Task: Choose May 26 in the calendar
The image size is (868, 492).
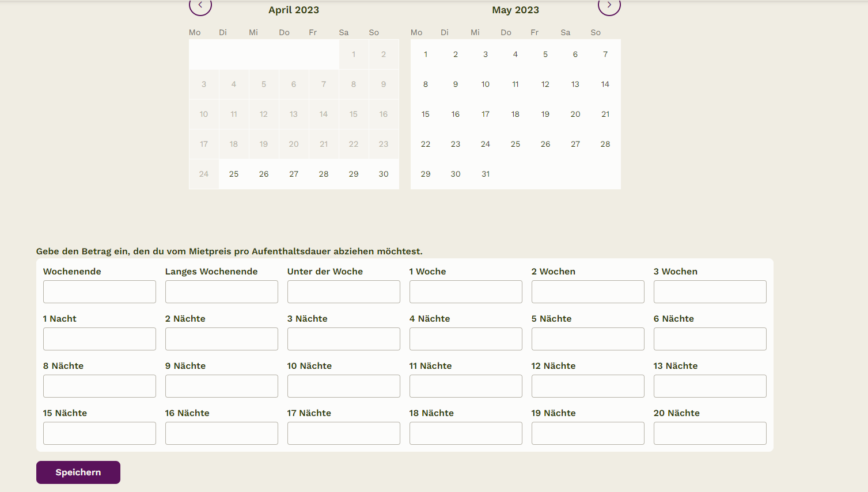Action: click(x=545, y=144)
